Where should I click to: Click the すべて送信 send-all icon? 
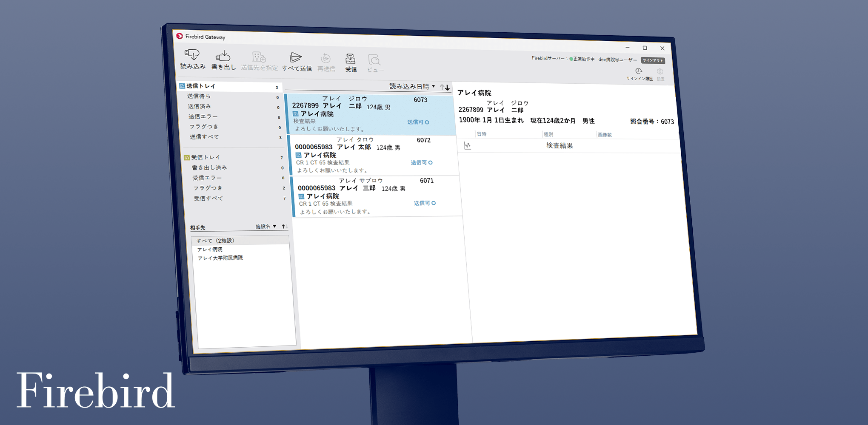[x=295, y=58]
